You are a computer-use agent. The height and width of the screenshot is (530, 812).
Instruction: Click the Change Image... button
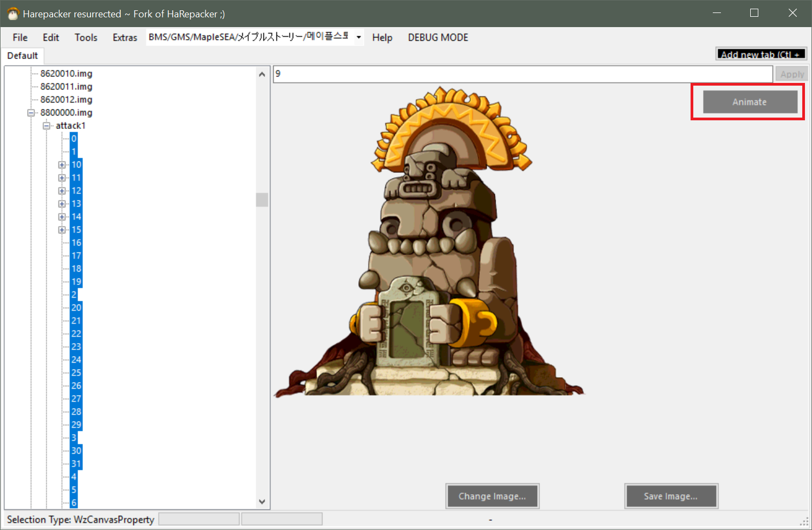click(x=492, y=496)
